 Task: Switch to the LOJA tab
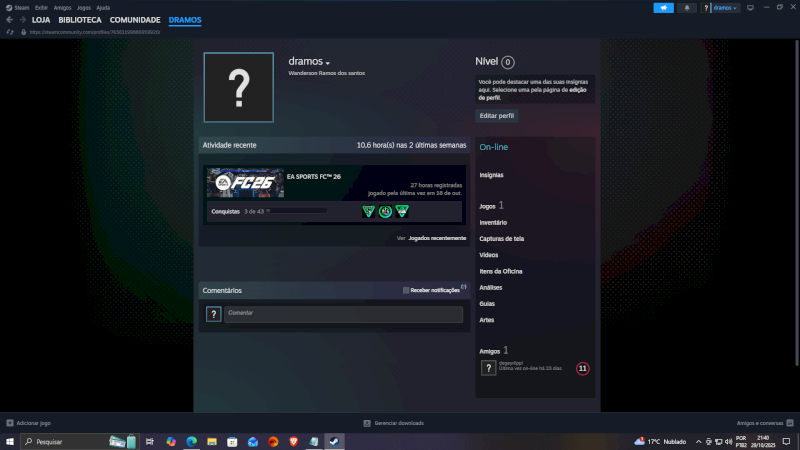point(41,20)
